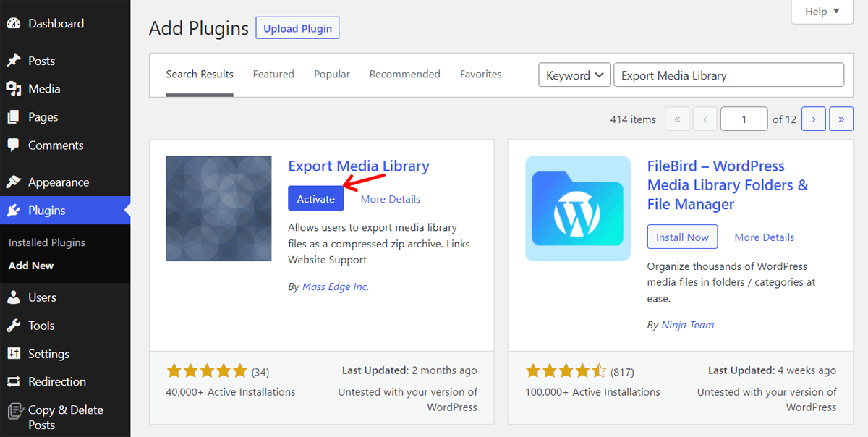The width and height of the screenshot is (868, 437).
Task: Switch to the Featured tab
Action: [273, 75]
